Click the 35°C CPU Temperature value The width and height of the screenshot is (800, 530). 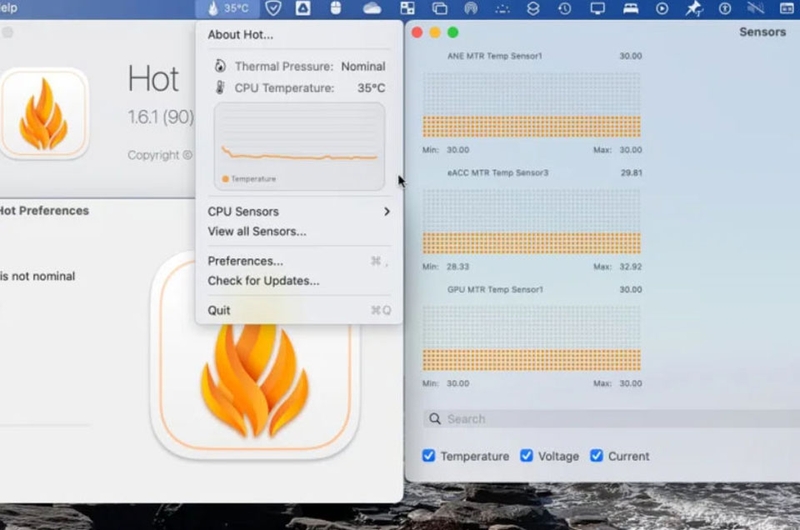coord(371,88)
